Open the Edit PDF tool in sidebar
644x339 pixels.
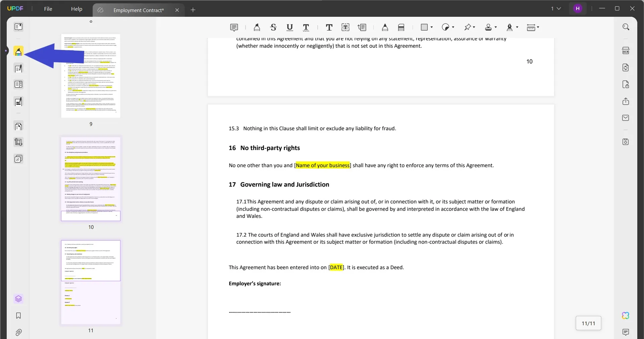(x=18, y=68)
